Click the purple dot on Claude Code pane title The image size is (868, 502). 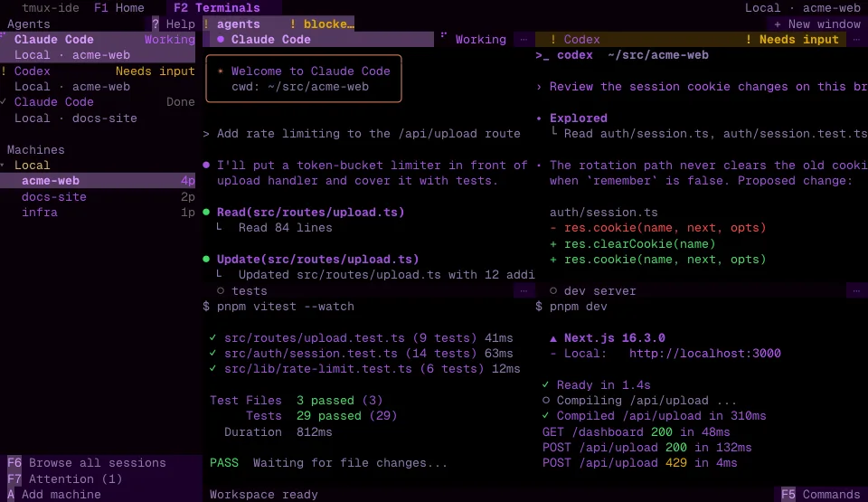point(221,39)
